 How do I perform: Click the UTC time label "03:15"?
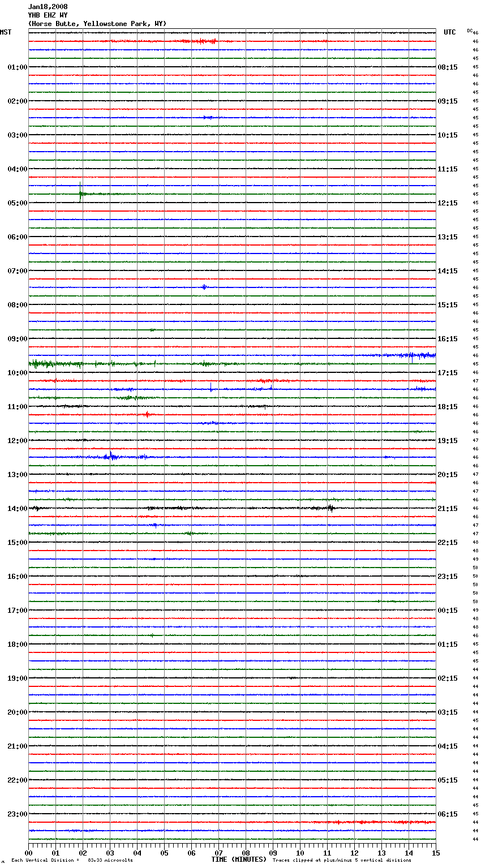click(448, 712)
